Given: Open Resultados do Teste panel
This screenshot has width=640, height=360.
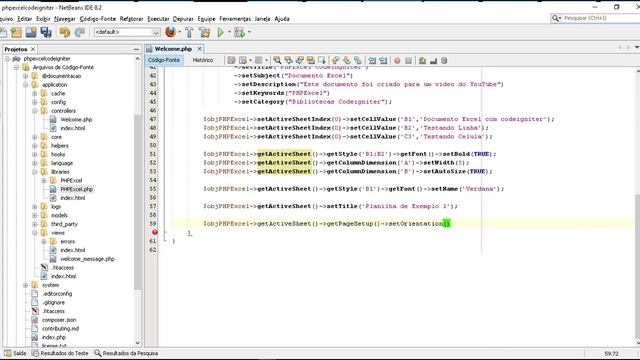Looking at the screenshot, I should (x=60, y=353).
